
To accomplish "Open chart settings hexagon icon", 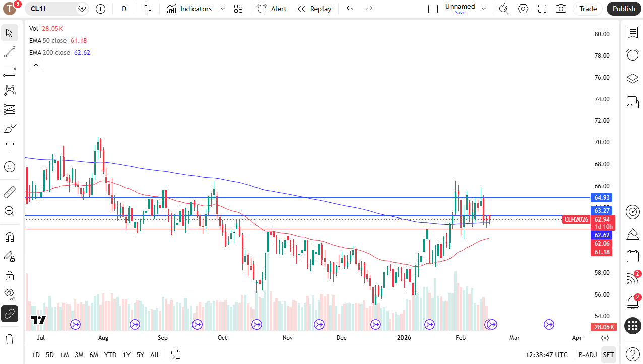I will coord(523,9).
